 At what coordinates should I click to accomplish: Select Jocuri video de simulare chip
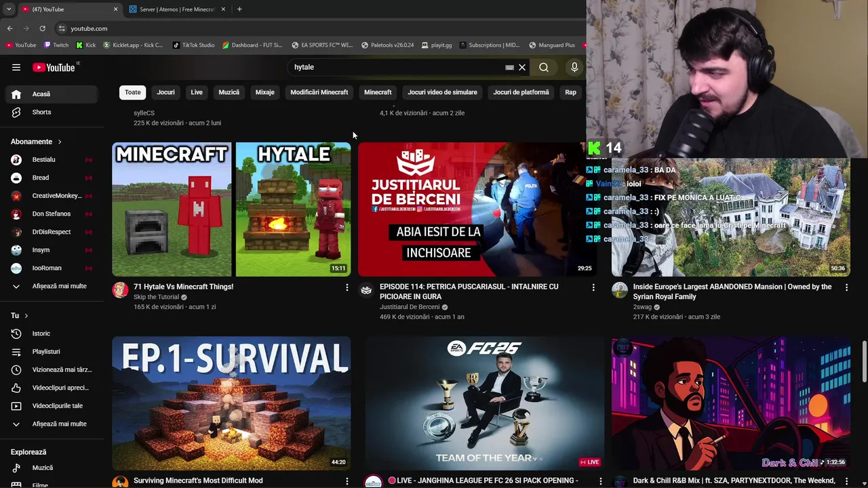tap(442, 92)
